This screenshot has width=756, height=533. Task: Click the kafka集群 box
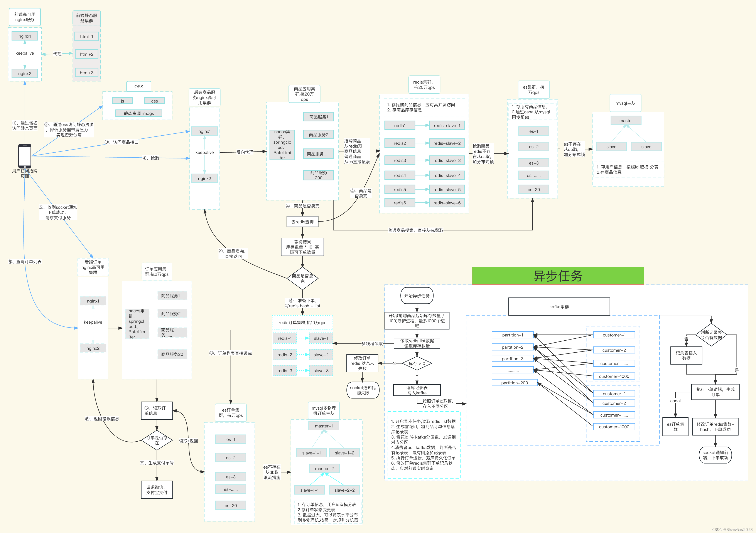(559, 307)
